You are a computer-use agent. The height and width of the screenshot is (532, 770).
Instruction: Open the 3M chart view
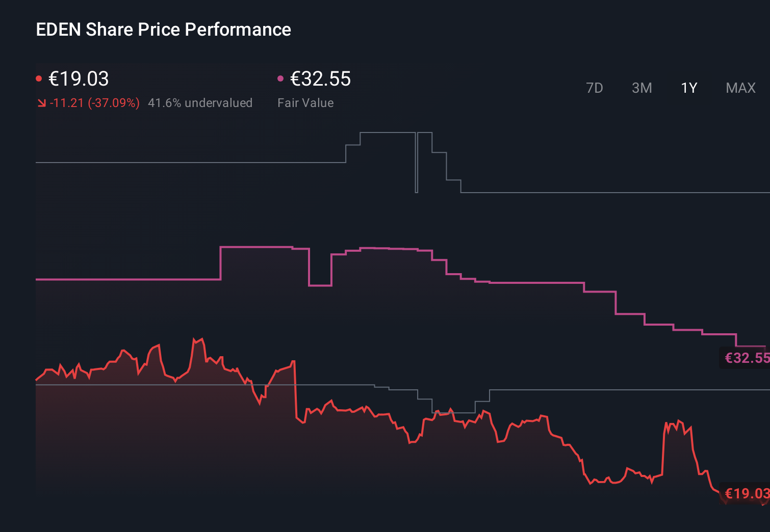(x=642, y=88)
